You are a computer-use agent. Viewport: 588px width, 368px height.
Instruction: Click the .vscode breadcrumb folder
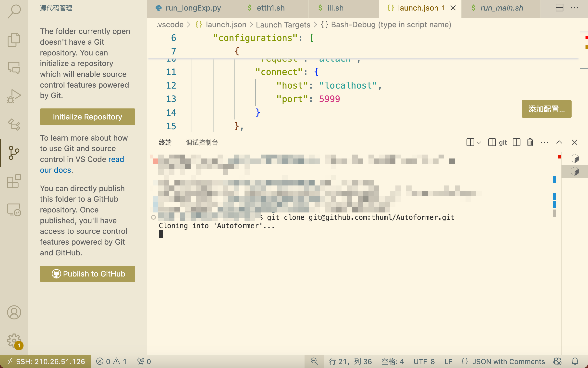pyautogui.click(x=170, y=25)
